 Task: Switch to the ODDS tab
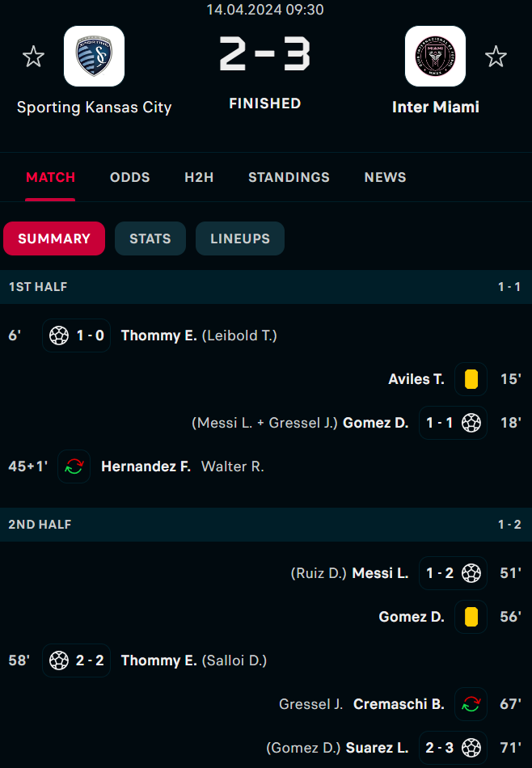(x=130, y=177)
